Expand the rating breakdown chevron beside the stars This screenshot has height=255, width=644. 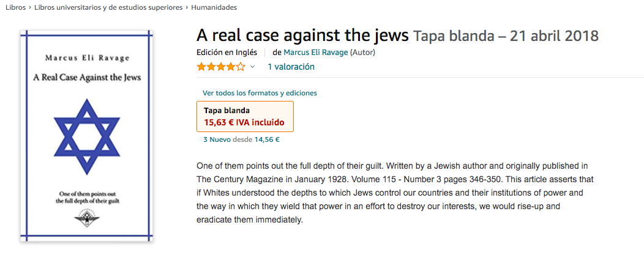pyautogui.click(x=252, y=67)
